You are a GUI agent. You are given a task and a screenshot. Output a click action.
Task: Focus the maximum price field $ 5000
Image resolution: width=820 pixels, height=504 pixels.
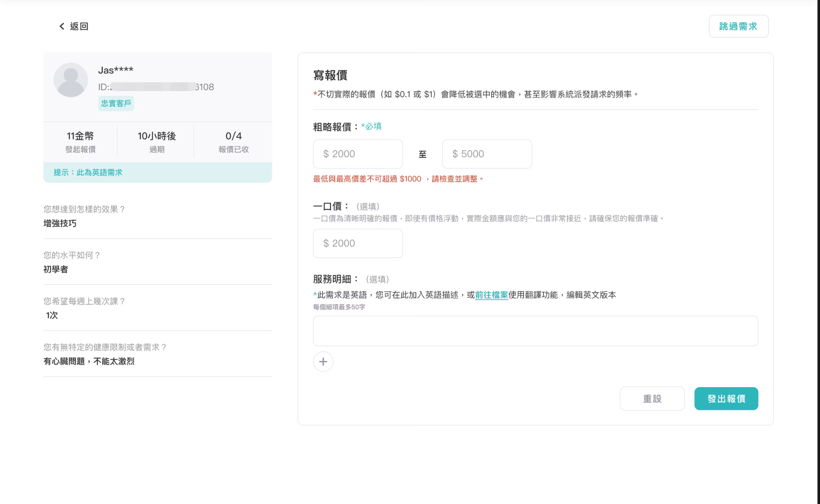[x=487, y=154]
